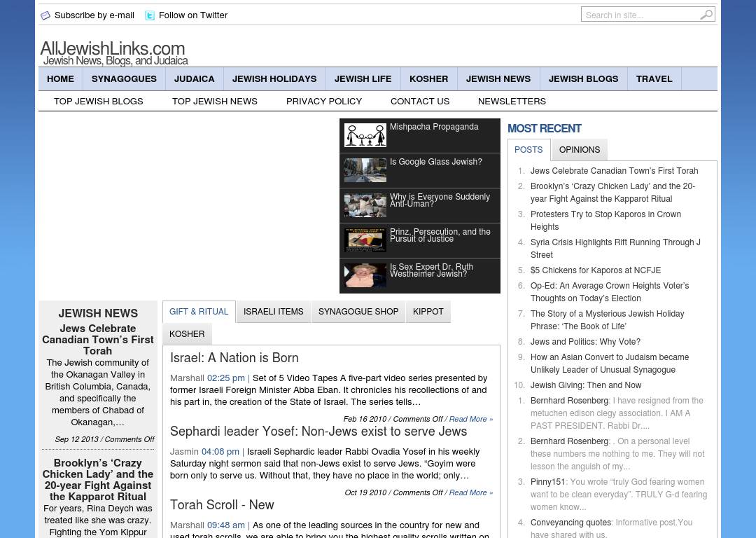Open the TRAVEL menu item
The image size is (756, 538).
pyautogui.click(x=654, y=78)
